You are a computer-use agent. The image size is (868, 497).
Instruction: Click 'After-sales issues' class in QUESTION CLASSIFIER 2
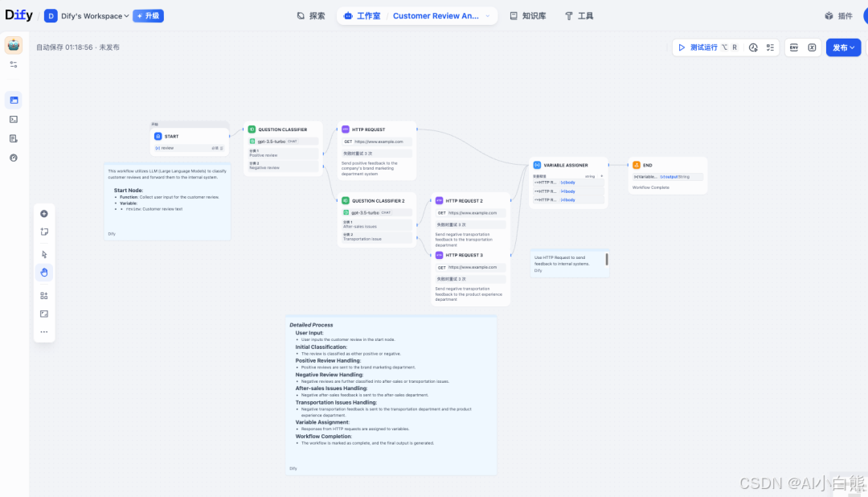(378, 224)
